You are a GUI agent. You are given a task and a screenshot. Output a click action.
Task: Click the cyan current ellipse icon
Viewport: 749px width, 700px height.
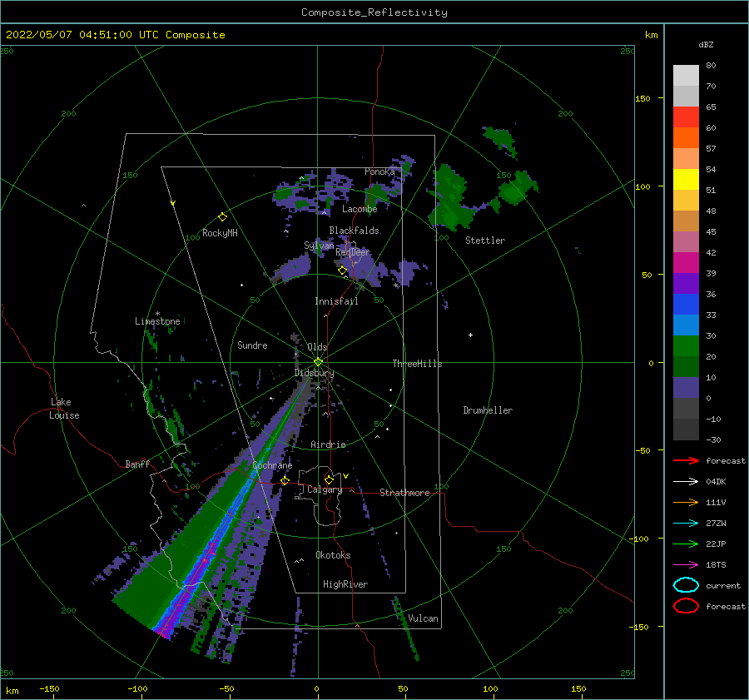coord(686,585)
